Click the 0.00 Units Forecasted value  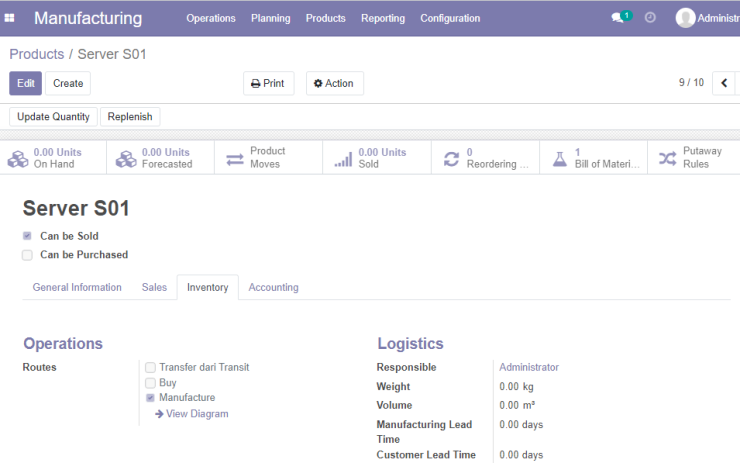[x=166, y=152]
